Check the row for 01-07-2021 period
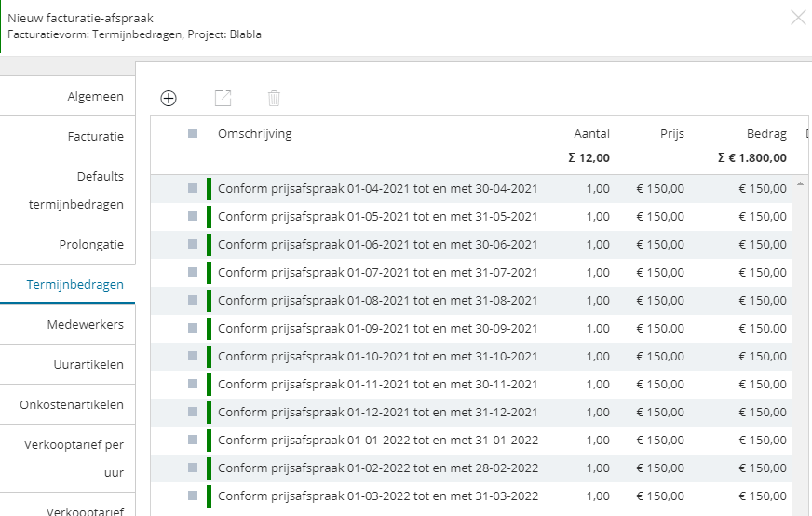 click(193, 273)
